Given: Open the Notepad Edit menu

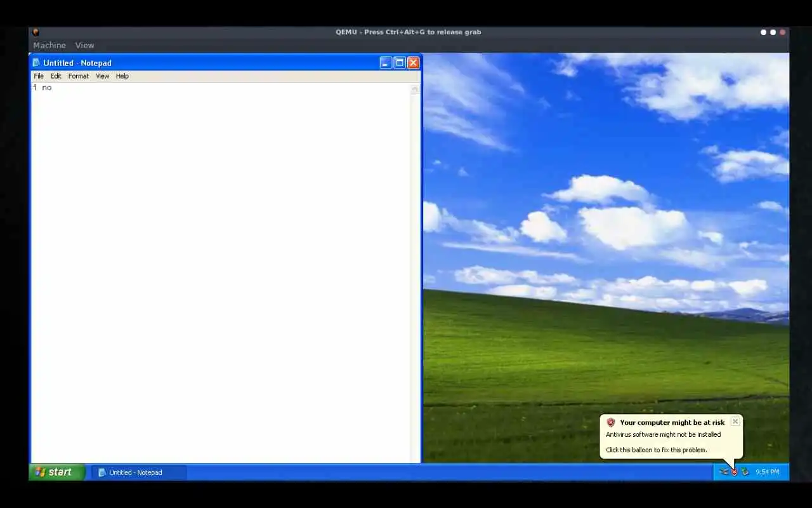Looking at the screenshot, I should pyautogui.click(x=56, y=76).
